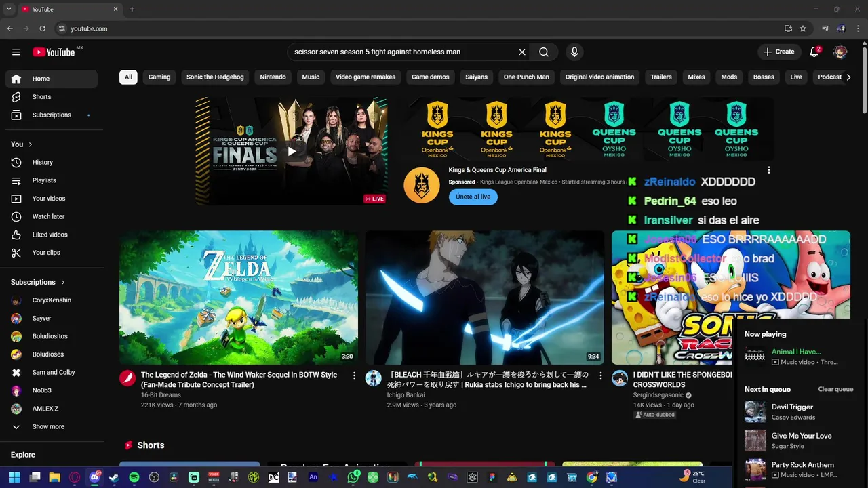Open the CoryxKenshin subscription
The image size is (868, 488).
52,300
